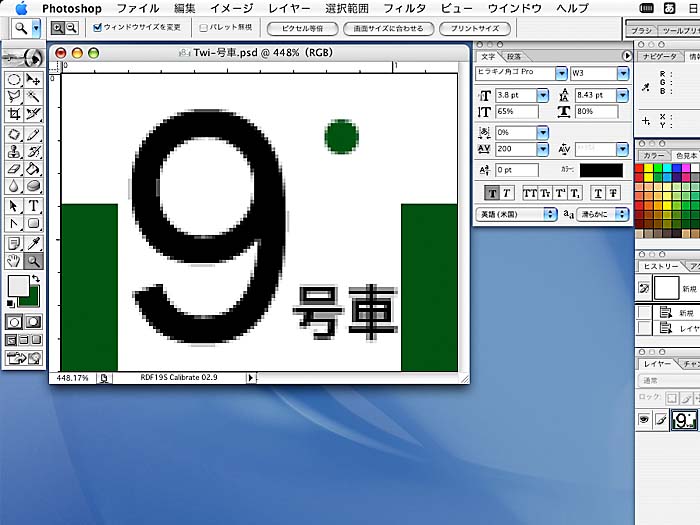Toggle underline text style
Screen dimensions: 700x525
(x=598, y=193)
